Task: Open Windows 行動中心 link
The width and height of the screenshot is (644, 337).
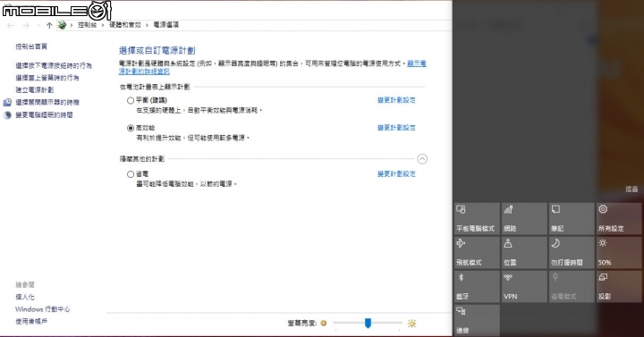Action: [x=43, y=309]
